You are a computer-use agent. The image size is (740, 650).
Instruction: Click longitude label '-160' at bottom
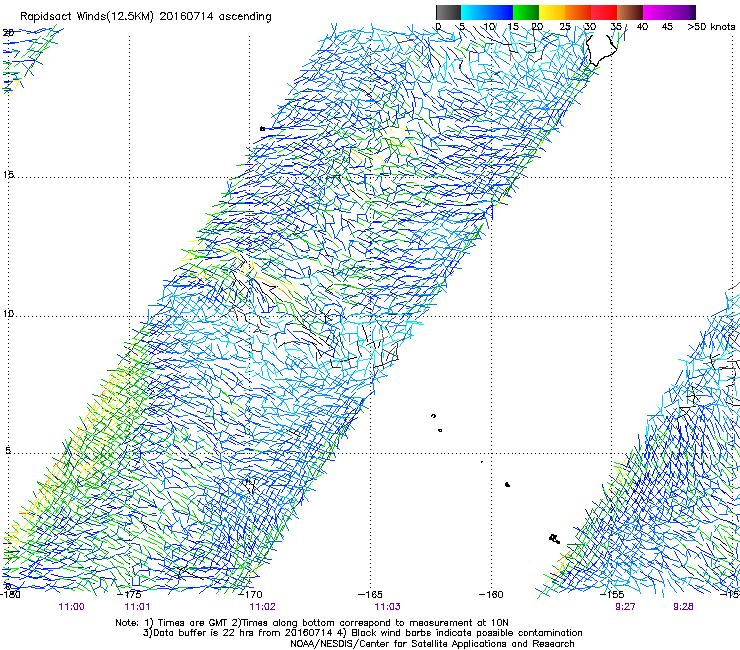coord(491,595)
